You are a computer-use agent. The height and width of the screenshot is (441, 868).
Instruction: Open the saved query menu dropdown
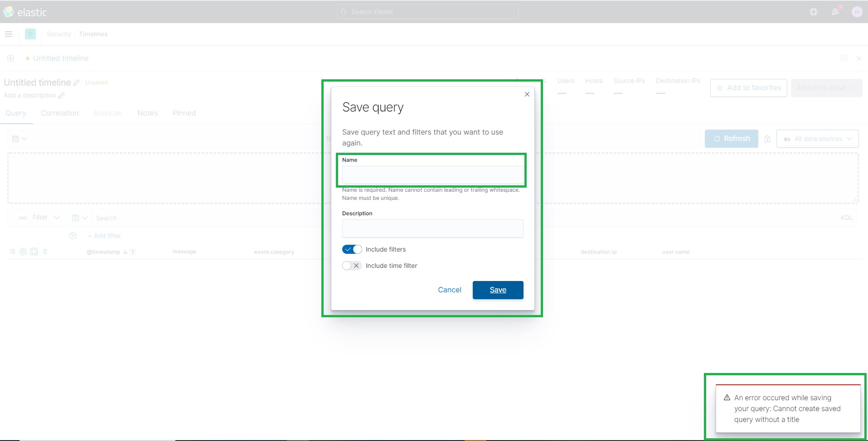point(80,218)
